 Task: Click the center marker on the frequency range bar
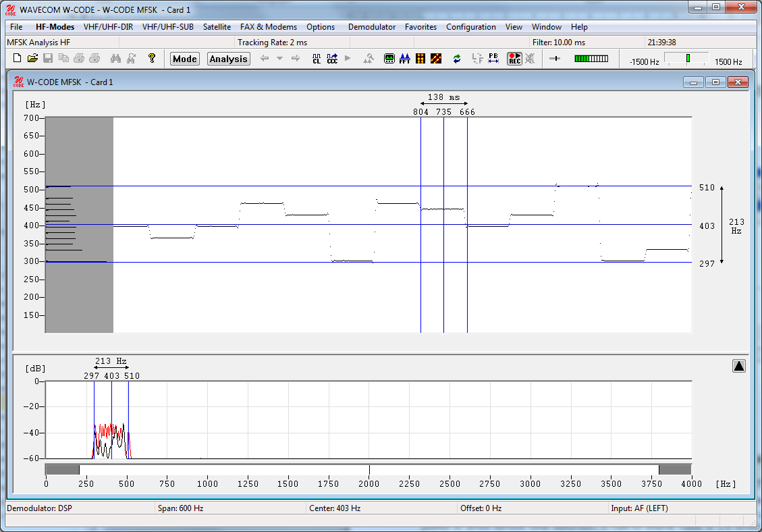pyautogui.click(x=369, y=469)
